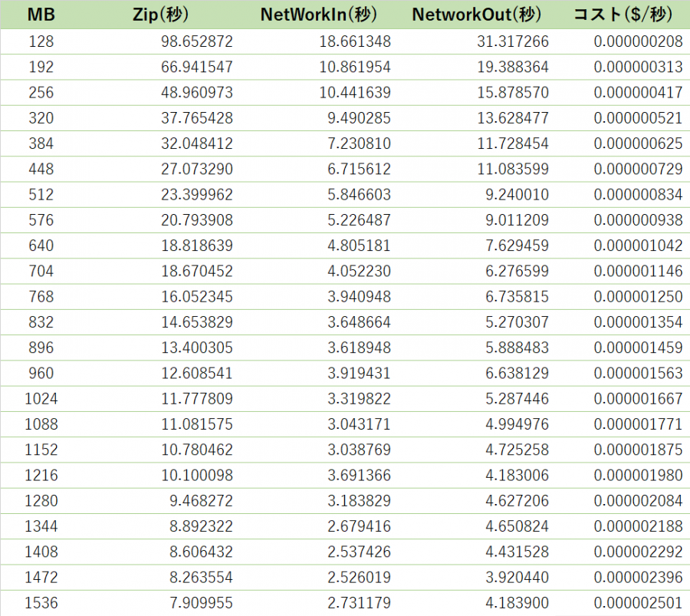Select the MB cell 576

pos(41,220)
